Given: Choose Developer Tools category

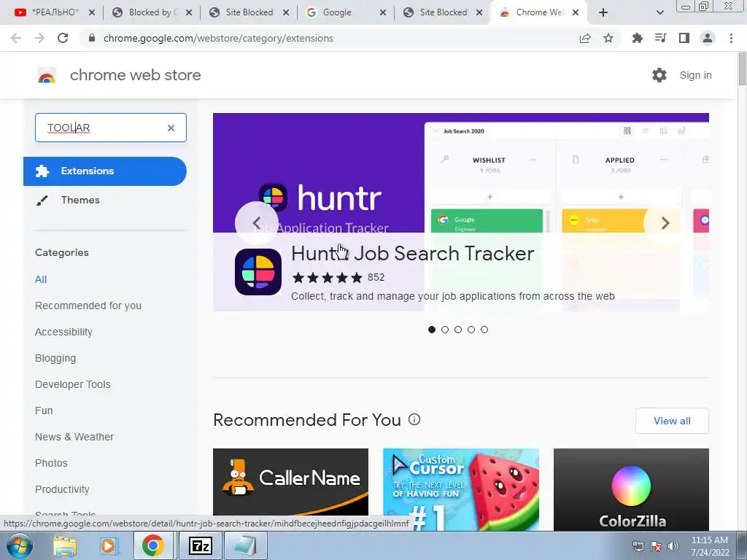Looking at the screenshot, I should tap(72, 384).
